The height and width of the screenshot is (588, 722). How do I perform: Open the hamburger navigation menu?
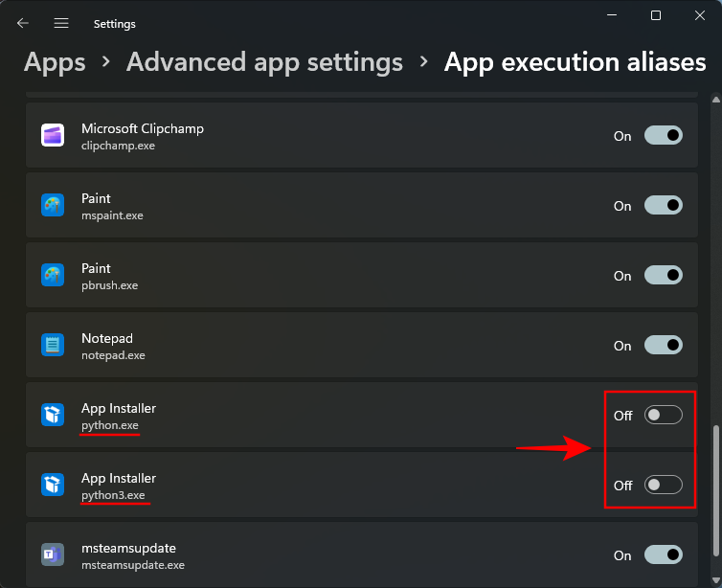(x=61, y=23)
